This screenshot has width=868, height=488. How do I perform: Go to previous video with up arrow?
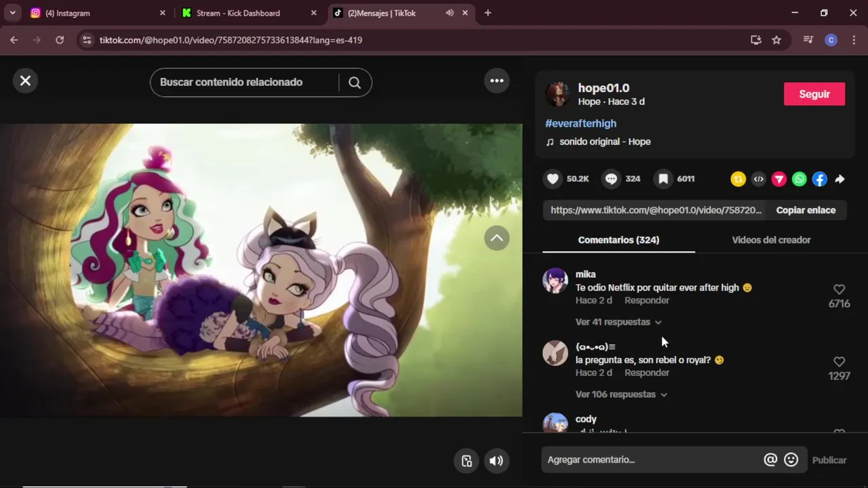coord(497,238)
